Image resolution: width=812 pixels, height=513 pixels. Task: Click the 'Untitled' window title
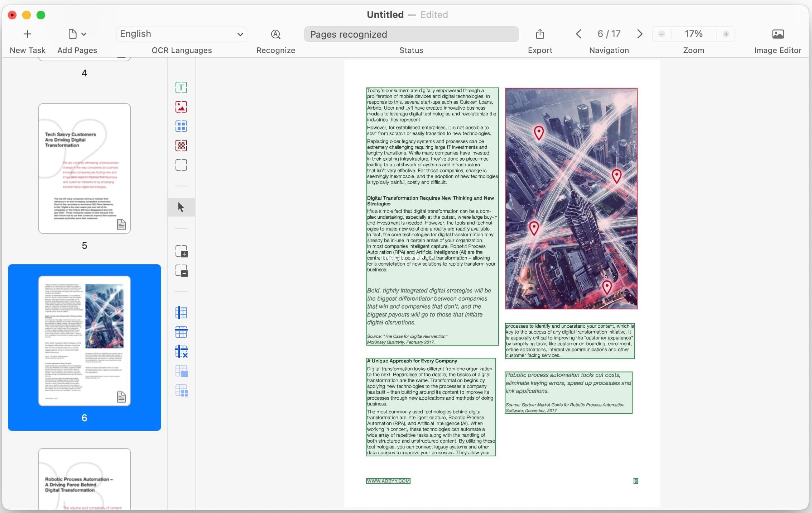pyautogui.click(x=385, y=15)
